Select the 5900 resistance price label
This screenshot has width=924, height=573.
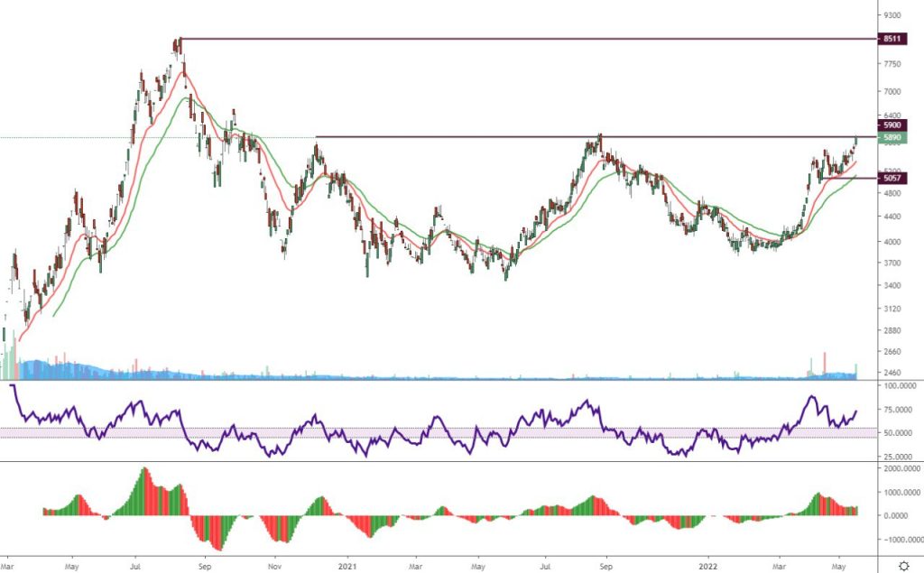(x=892, y=125)
